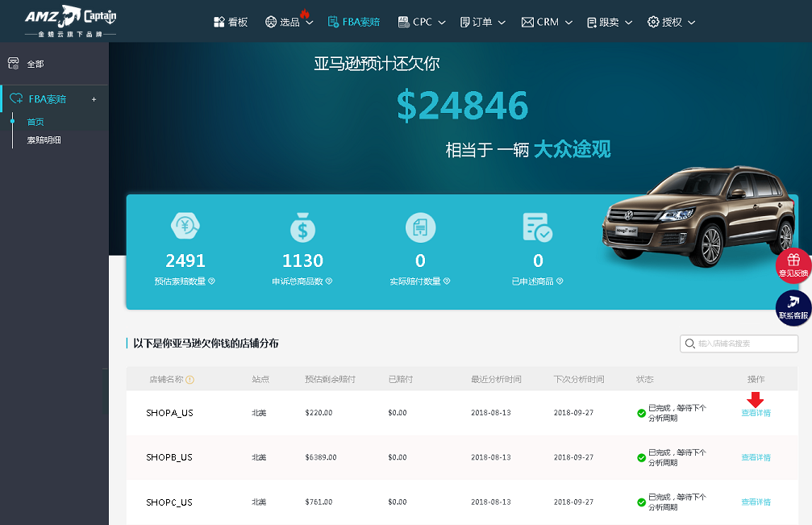Click the $6389.00 estimated amount
This screenshot has height=525, width=812.
(321, 457)
